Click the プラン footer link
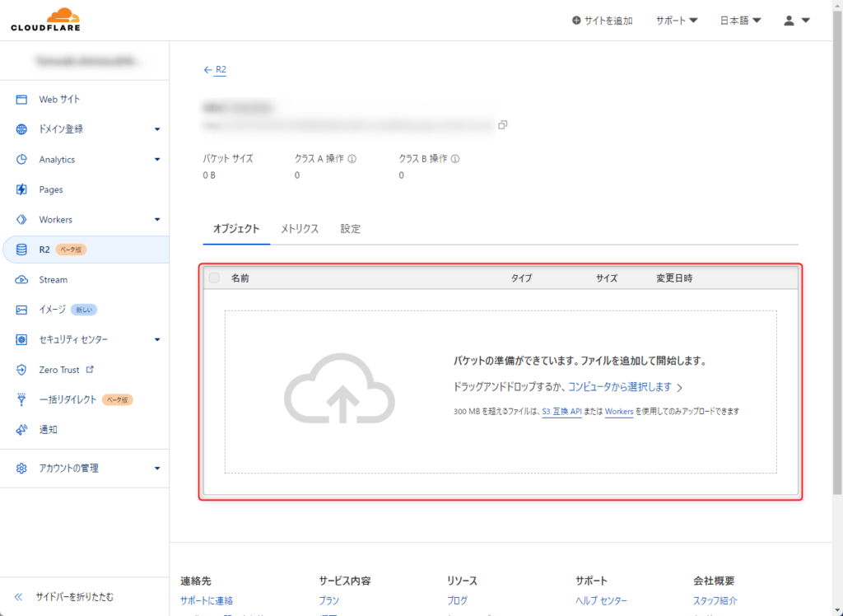843x616 pixels. [x=329, y=600]
